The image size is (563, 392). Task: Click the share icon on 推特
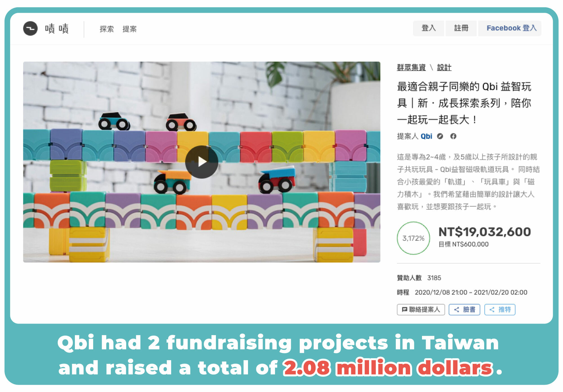click(492, 309)
